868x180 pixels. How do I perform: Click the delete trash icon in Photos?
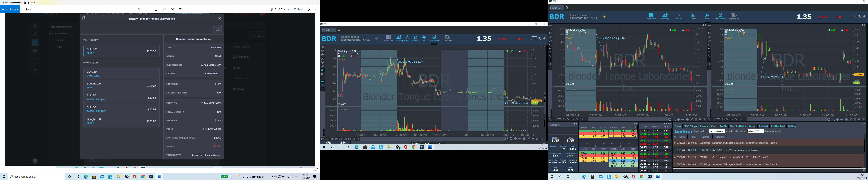pyautogui.click(x=156, y=9)
